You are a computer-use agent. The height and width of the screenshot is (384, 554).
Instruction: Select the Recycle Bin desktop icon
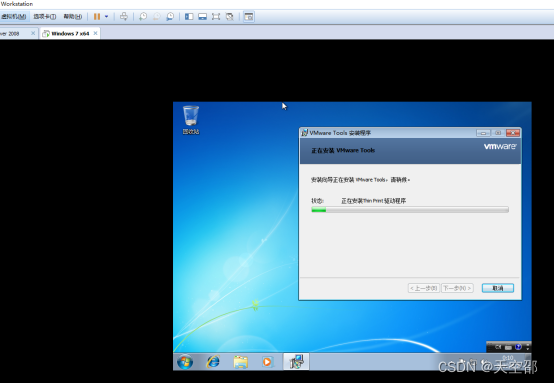(191, 120)
